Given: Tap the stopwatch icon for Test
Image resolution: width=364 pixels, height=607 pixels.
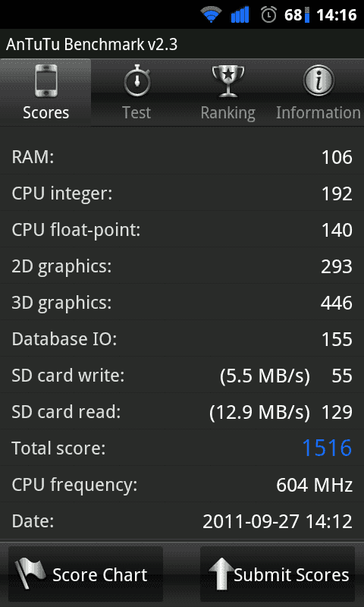Looking at the screenshot, I should pos(137,81).
